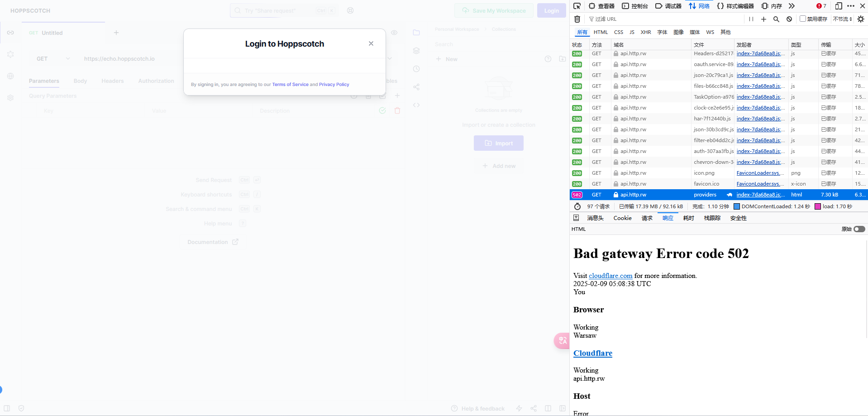Select the favicon.ico request row
868x416 pixels.
point(719,184)
